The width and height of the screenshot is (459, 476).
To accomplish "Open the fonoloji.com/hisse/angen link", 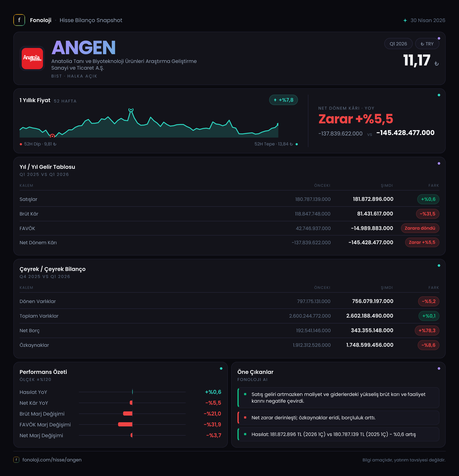I will [x=52, y=460].
